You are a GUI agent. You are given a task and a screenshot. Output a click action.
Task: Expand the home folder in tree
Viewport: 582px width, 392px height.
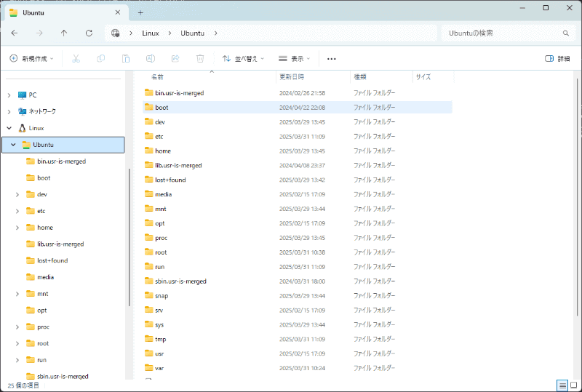(17, 228)
